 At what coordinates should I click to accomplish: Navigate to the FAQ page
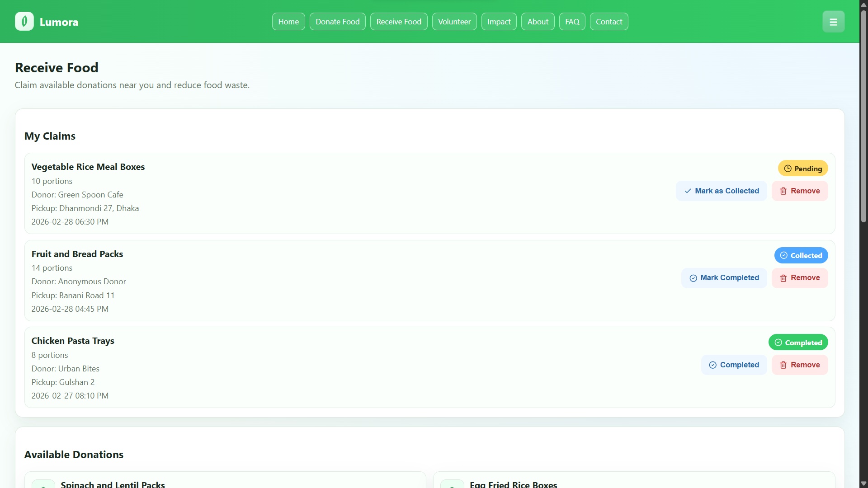click(x=572, y=22)
